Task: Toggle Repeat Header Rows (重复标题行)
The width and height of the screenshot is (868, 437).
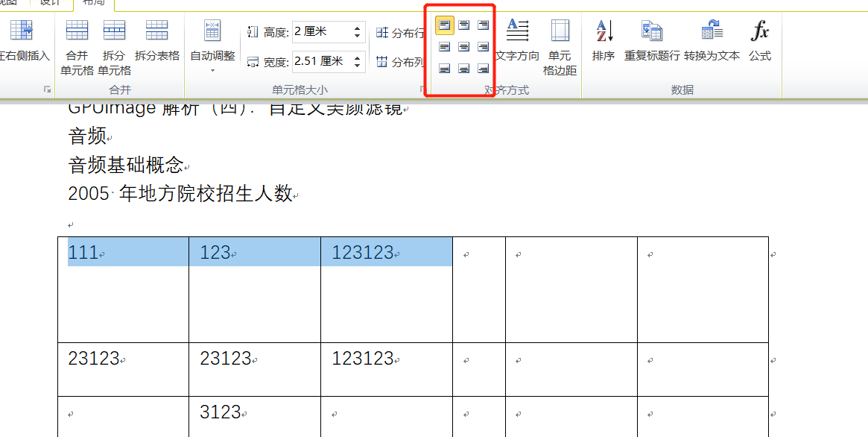Action: [x=652, y=41]
